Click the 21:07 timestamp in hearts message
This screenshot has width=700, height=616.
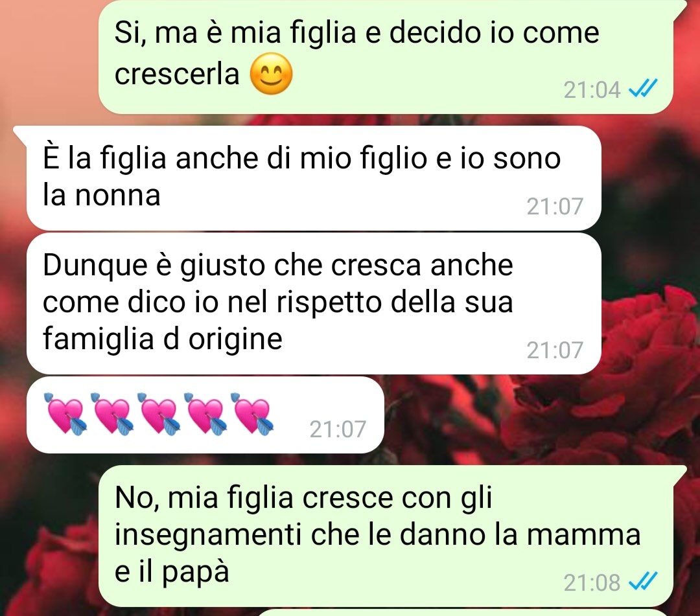point(338,429)
